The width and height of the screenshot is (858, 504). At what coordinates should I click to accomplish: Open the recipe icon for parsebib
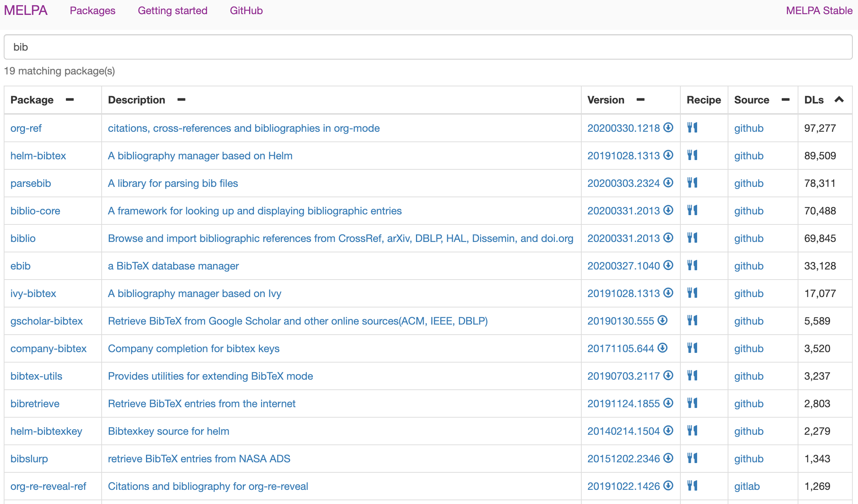tap(692, 183)
